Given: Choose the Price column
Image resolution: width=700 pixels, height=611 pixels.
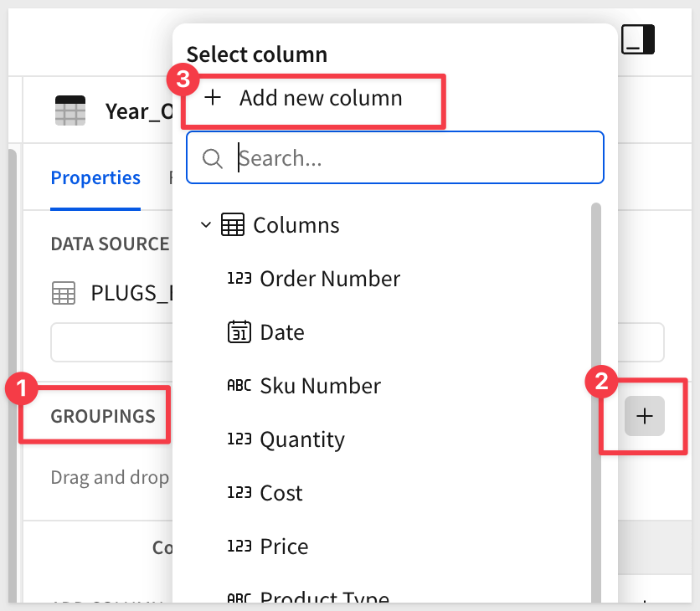Looking at the screenshot, I should (x=284, y=547).
